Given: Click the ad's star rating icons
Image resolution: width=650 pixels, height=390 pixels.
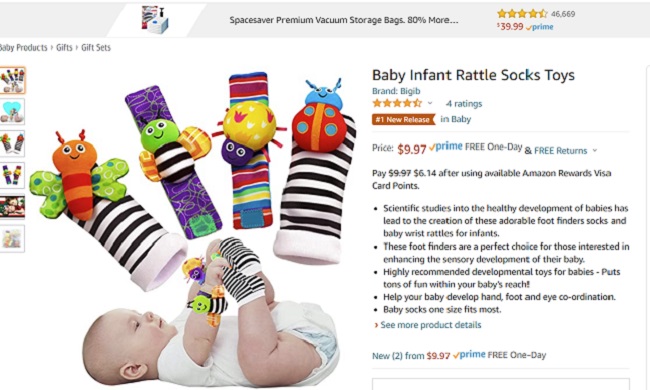Looking at the screenshot, I should [x=522, y=14].
